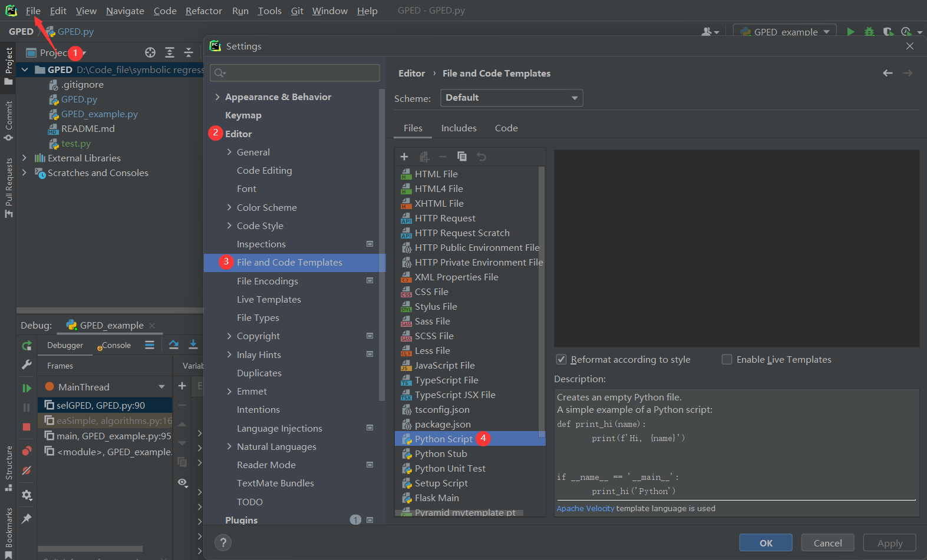Click the expand all icon in Project panel
Viewport: 927px width, 560px height.
tap(170, 52)
